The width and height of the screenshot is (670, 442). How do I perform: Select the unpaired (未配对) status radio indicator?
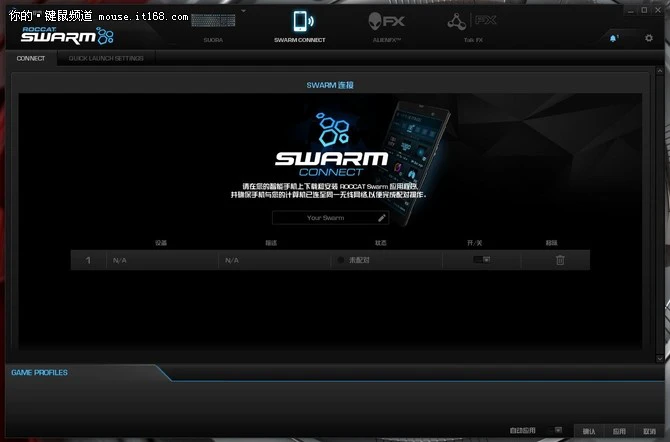click(x=341, y=260)
